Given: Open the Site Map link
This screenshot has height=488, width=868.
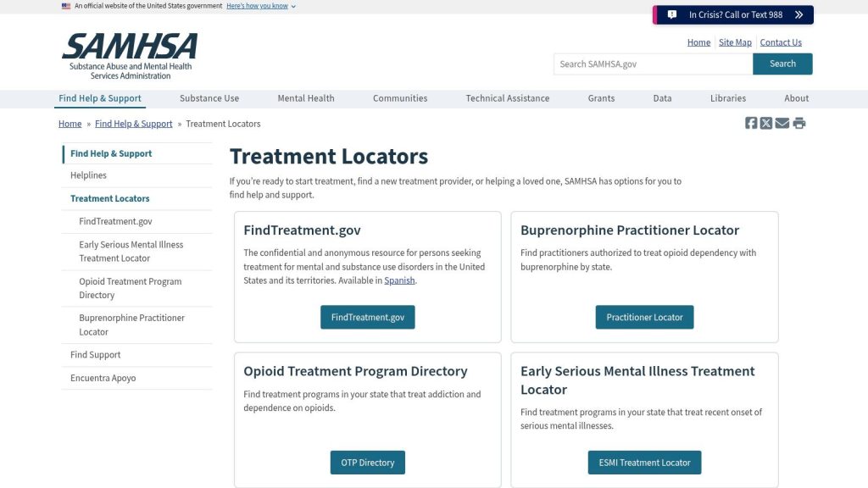Looking at the screenshot, I should 735,42.
